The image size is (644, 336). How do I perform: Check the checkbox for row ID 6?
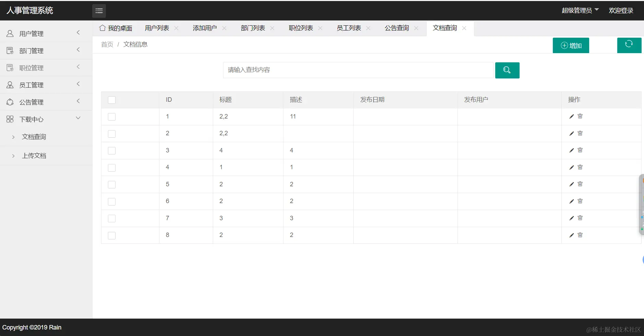pyautogui.click(x=112, y=202)
